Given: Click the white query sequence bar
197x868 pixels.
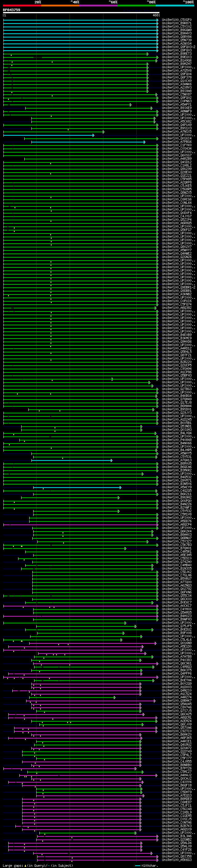Looking at the screenshot, I should pos(81,13).
